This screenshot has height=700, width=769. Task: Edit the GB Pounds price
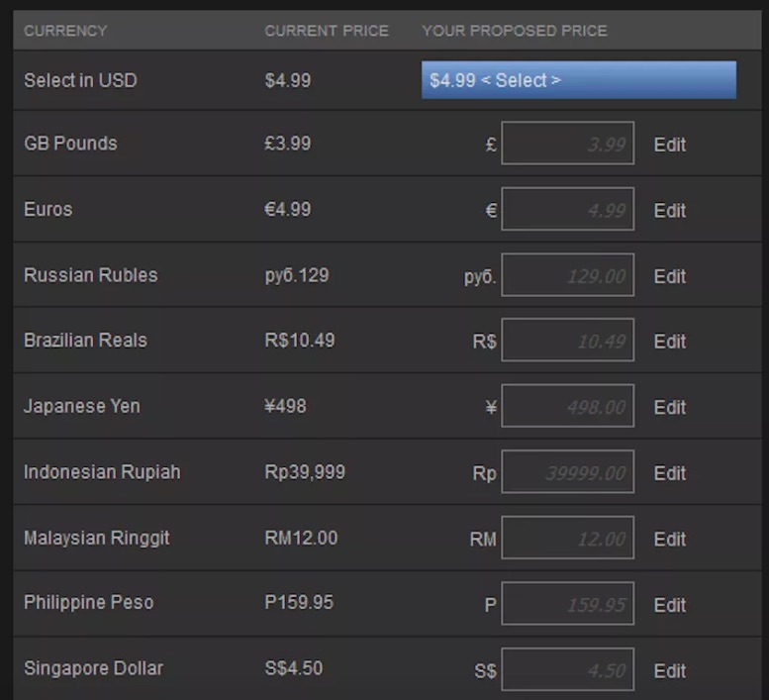pos(669,145)
